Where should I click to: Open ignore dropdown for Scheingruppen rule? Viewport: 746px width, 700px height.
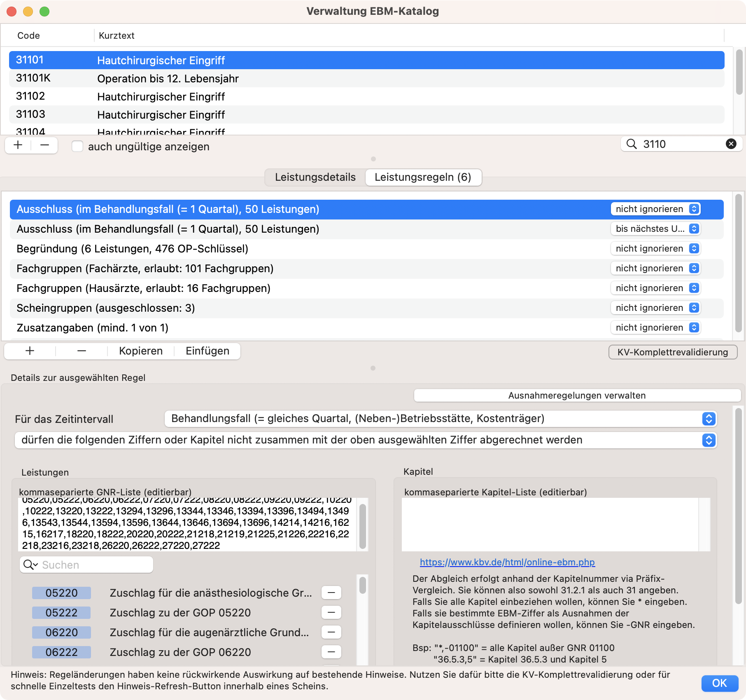(x=655, y=308)
